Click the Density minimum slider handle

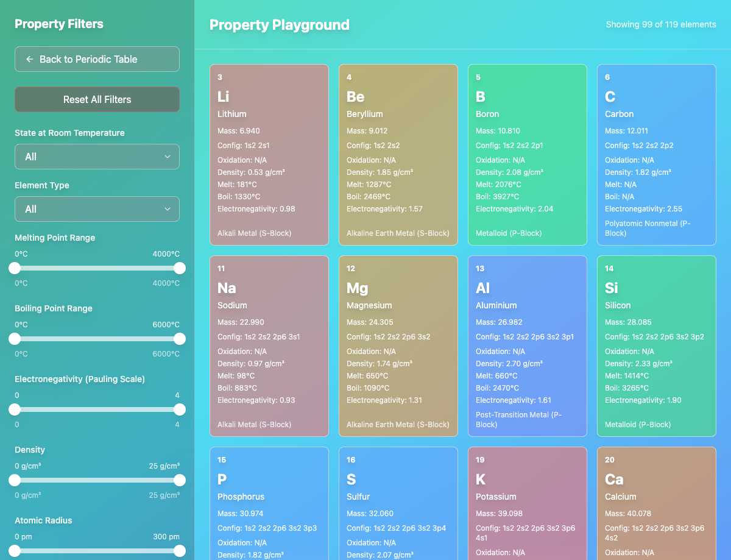[15, 480]
